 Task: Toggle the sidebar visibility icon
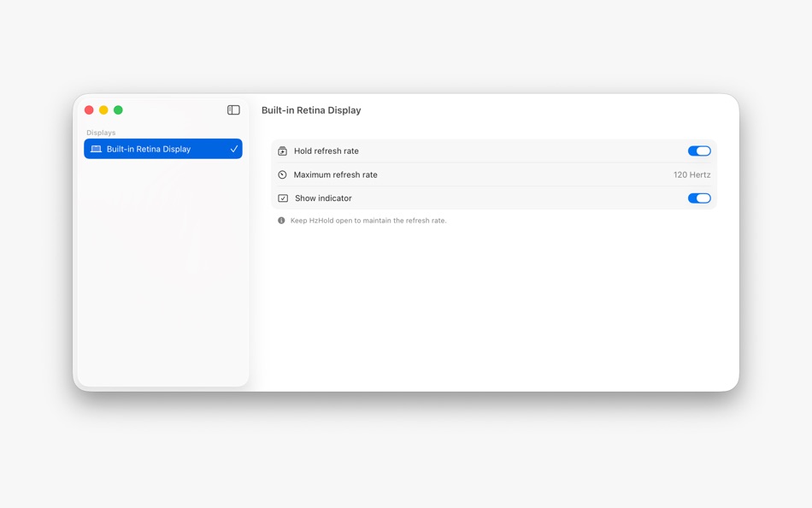point(233,109)
